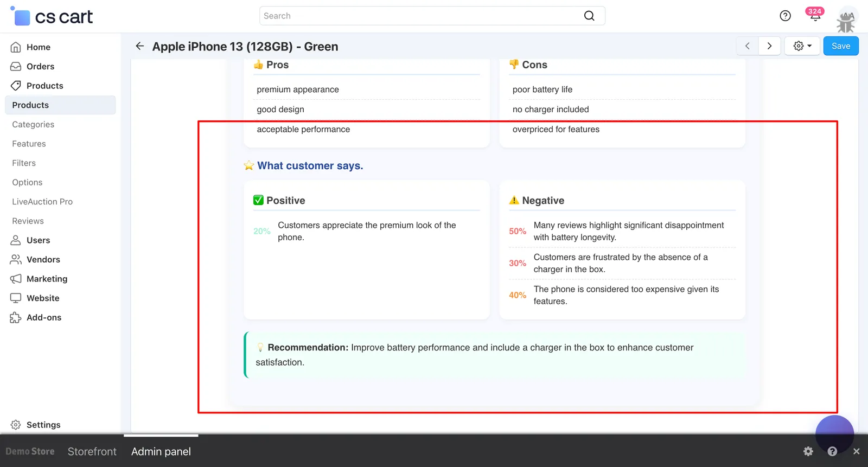
Task: Open Orders in the sidebar
Action: pos(40,67)
